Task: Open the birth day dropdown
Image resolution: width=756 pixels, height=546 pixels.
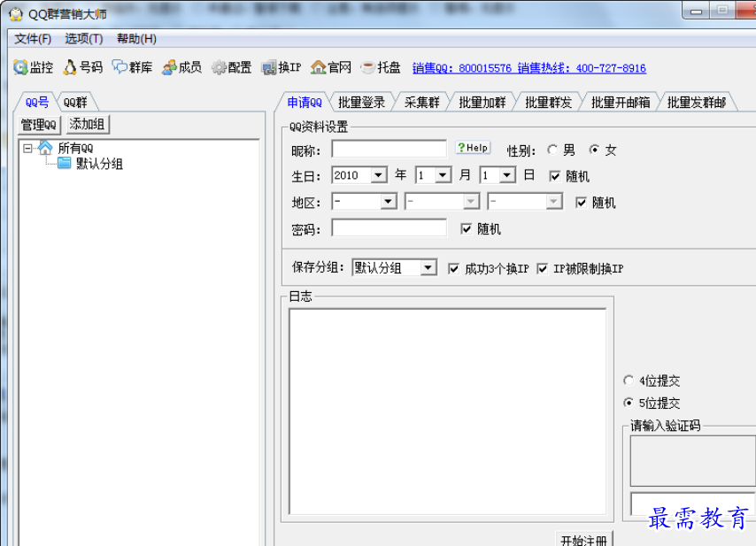Action: pyautogui.click(x=507, y=175)
